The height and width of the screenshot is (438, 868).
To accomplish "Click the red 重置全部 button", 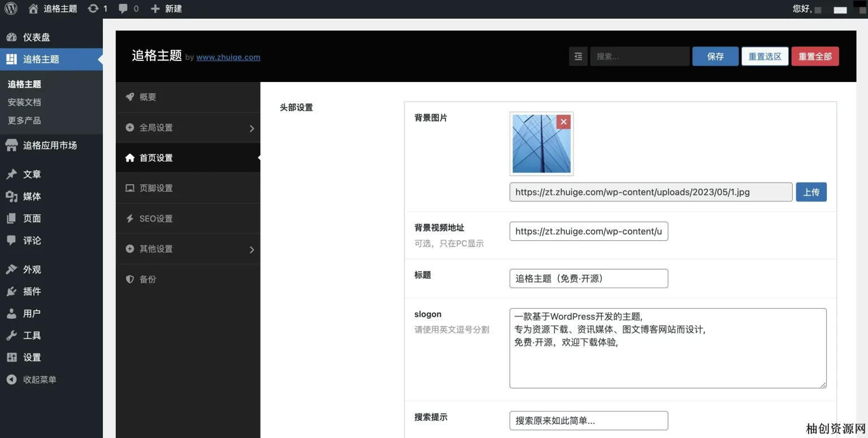I will tap(815, 57).
